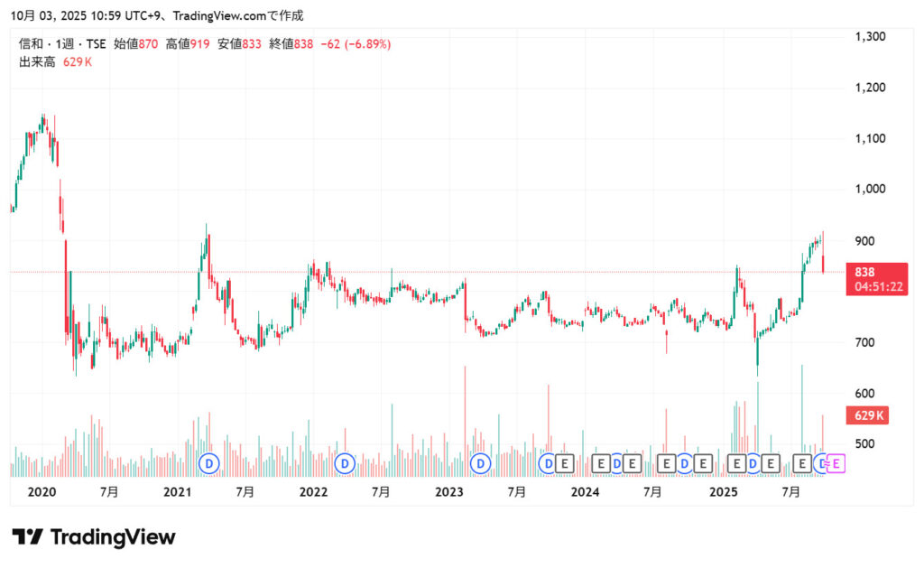This screenshot has height=568, width=924.
Task: Click the 2025 label on time axis
Action: click(724, 492)
